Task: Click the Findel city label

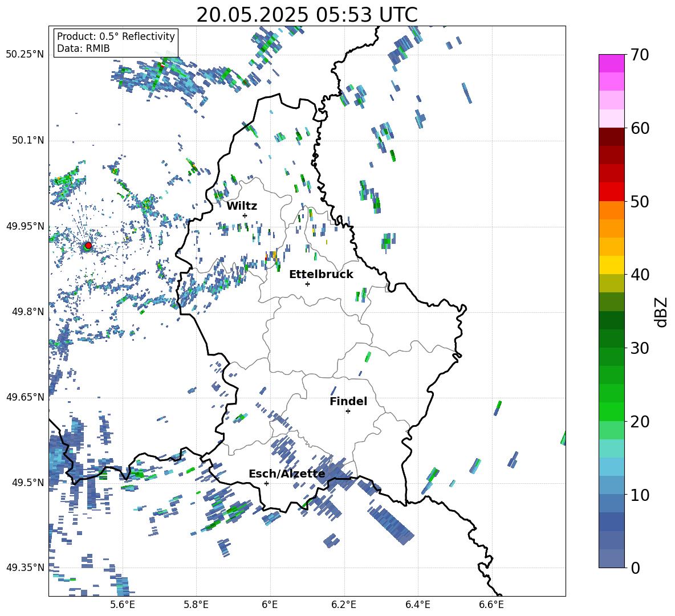Action: pyautogui.click(x=348, y=401)
